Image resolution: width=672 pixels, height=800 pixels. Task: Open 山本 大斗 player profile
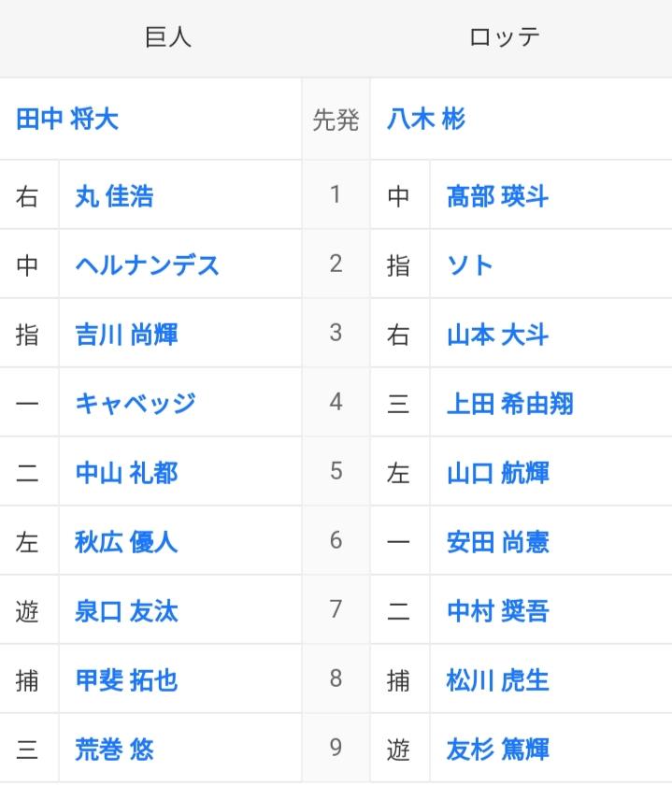[x=498, y=335]
